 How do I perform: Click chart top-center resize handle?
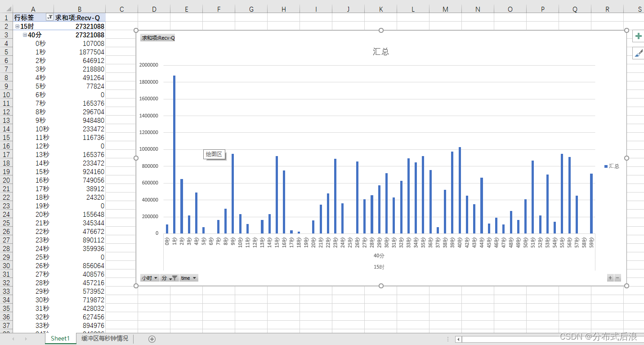[x=381, y=30]
